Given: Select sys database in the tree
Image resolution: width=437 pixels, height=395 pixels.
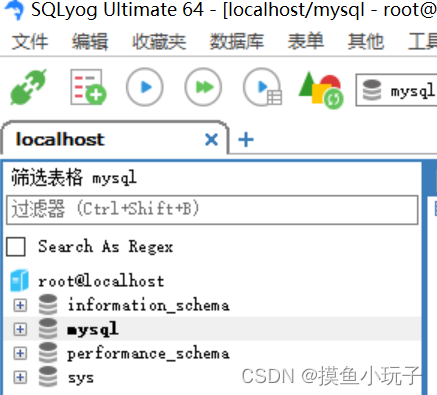Looking at the screenshot, I should tap(81, 378).
